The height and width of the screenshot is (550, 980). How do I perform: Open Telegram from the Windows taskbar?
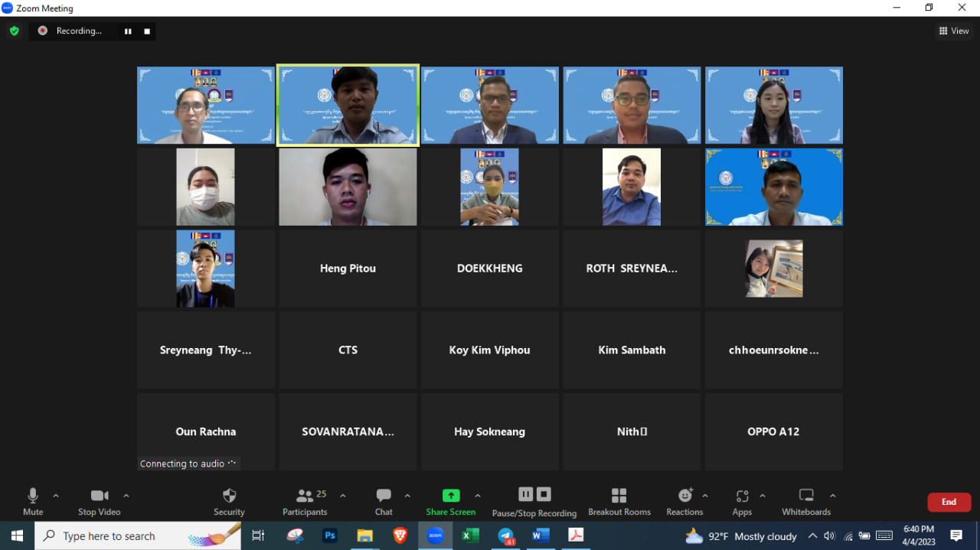pyautogui.click(x=505, y=536)
